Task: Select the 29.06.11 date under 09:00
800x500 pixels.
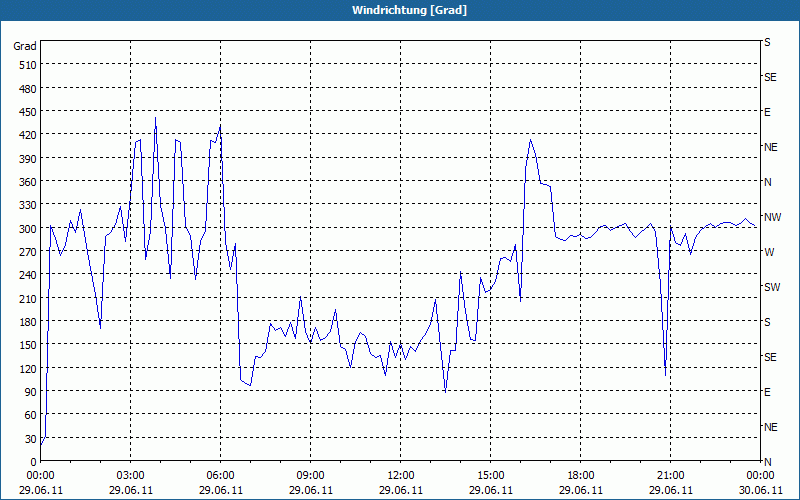Action: pos(310,490)
